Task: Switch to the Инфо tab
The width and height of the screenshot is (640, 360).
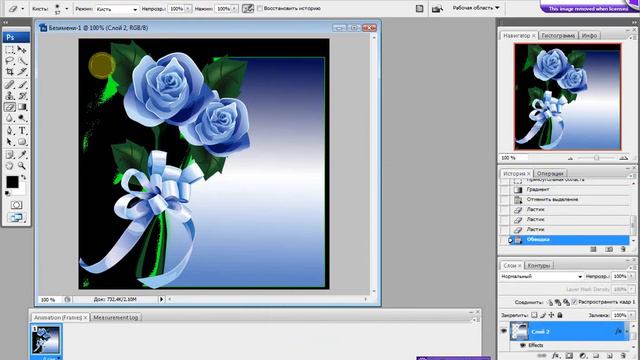Action: (589, 36)
